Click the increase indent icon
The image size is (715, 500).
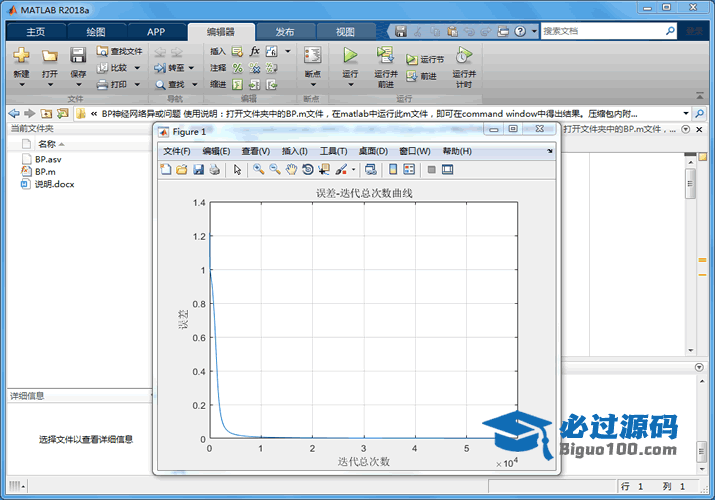pyautogui.click(x=254, y=84)
